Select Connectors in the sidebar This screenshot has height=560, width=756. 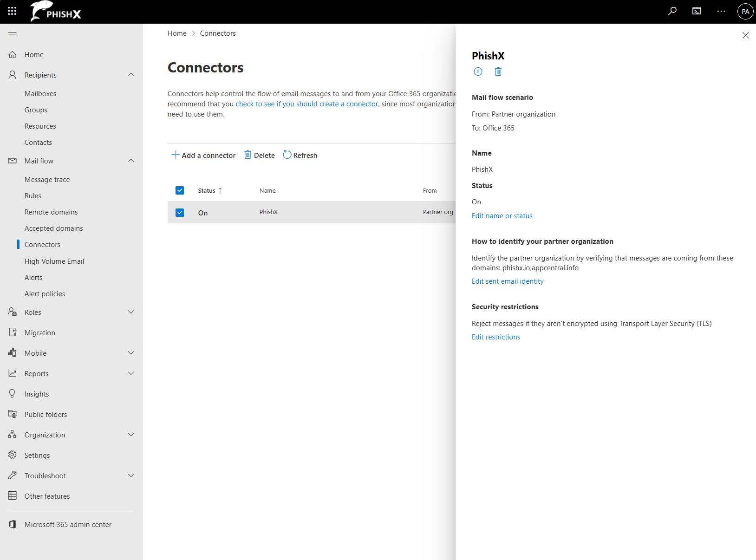coord(42,244)
